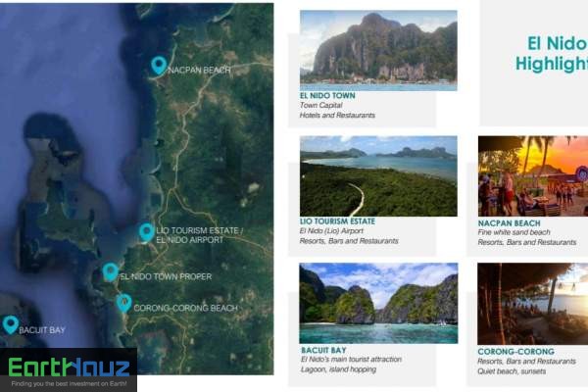Image resolution: width=588 pixels, height=392 pixels.
Task: Open the Corong-Corong beach bar photo
Action: 532,304
